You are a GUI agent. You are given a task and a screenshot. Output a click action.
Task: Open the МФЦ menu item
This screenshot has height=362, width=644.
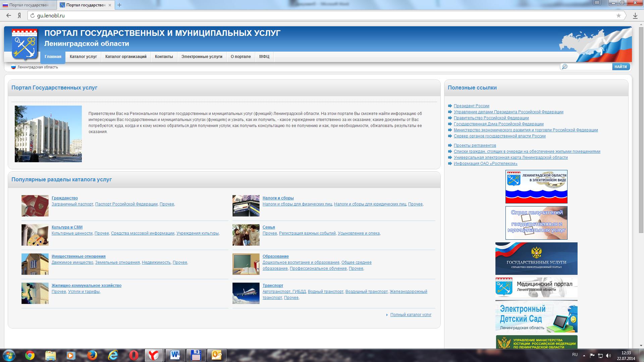point(264,57)
